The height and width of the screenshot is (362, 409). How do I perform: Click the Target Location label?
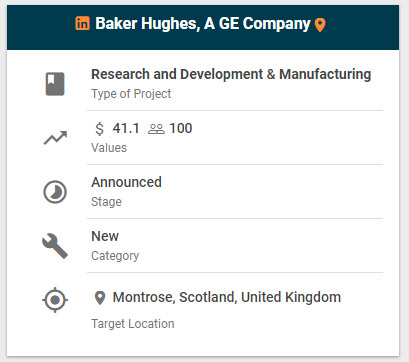point(133,324)
